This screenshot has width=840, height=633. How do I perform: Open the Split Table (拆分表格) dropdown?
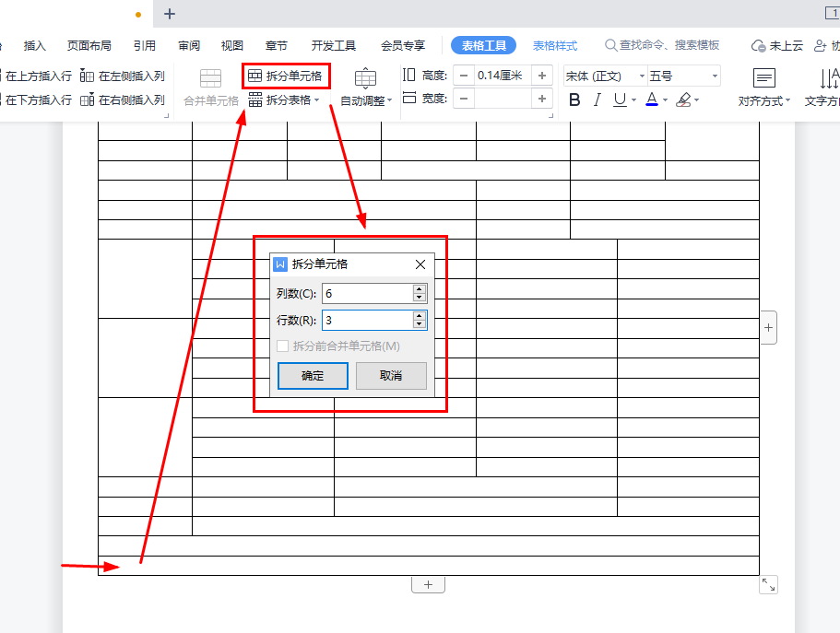(284, 100)
